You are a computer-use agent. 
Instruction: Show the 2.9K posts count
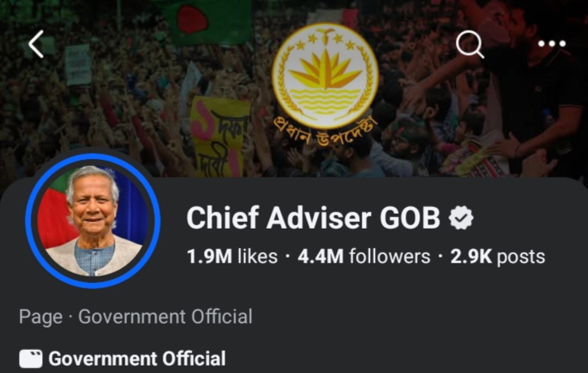click(497, 257)
